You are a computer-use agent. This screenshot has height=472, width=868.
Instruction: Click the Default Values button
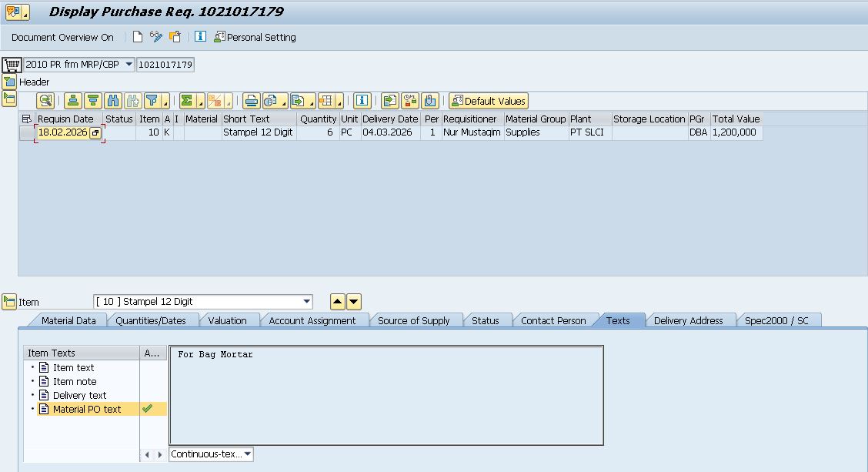click(489, 101)
